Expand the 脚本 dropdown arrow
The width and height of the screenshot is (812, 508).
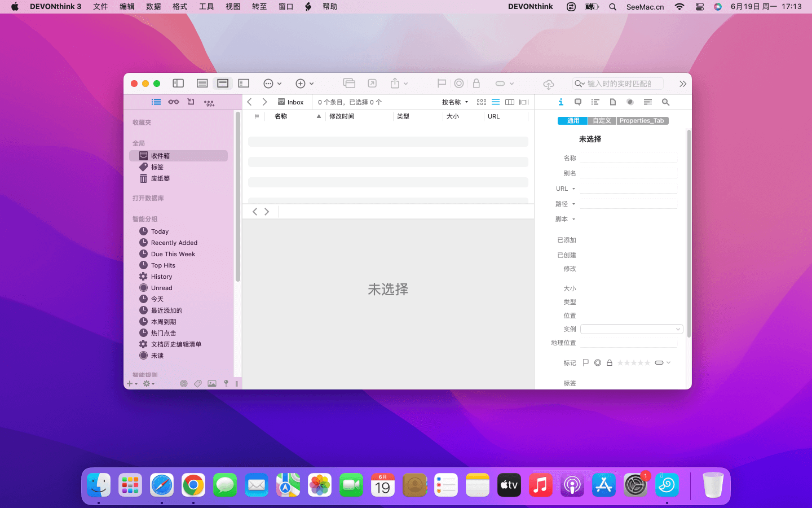tap(573, 220)
